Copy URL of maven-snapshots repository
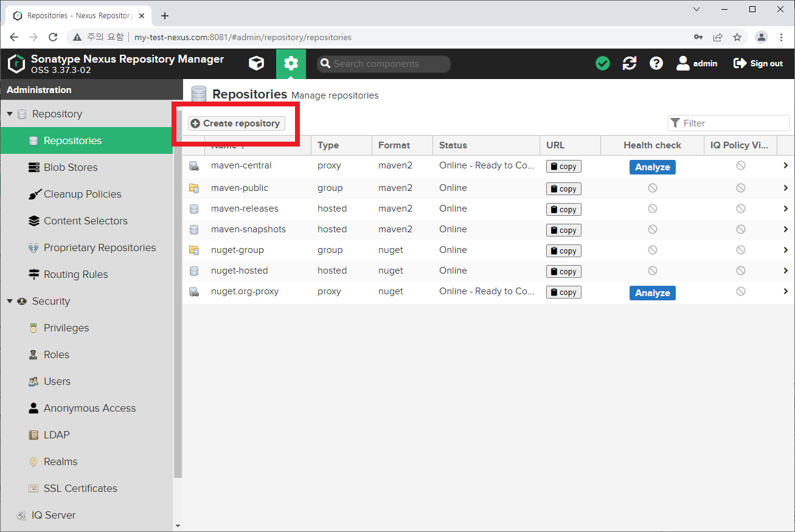Screen dimensions: 795x532 pyautogui.click(x=563, y=230)
